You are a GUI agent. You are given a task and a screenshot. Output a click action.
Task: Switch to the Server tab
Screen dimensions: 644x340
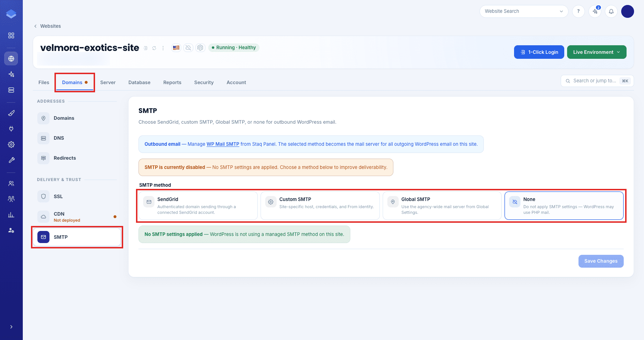108,82
